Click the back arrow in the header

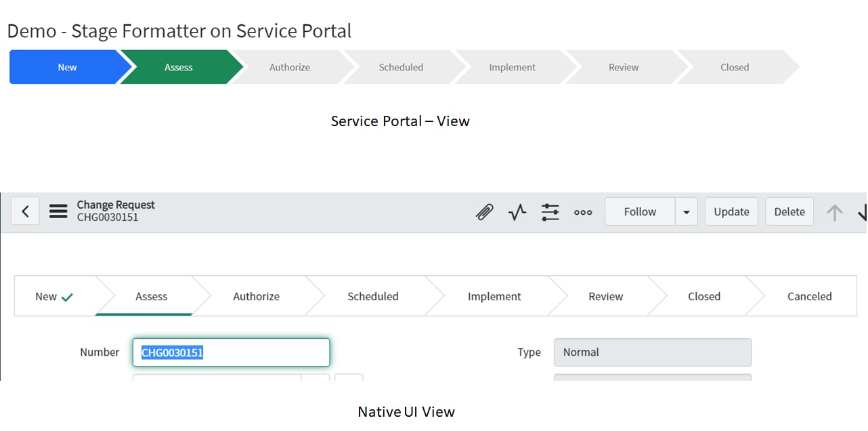pos(25,211)
